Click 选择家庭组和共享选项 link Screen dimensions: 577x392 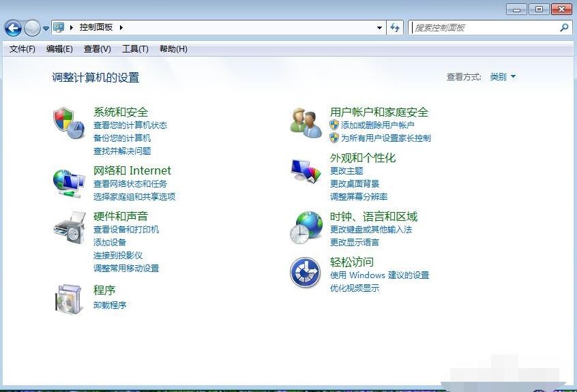tap(134, 197)
